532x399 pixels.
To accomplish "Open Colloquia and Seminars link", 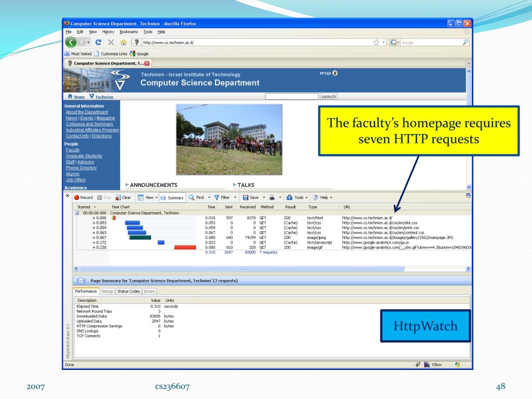I will 89,124.
